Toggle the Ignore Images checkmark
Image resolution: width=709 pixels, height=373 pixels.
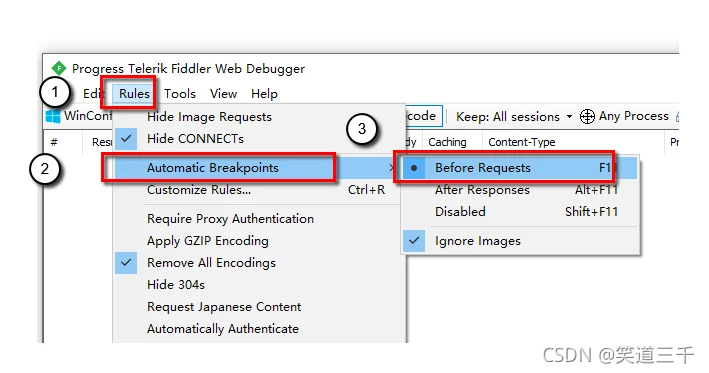coord(414,241)
